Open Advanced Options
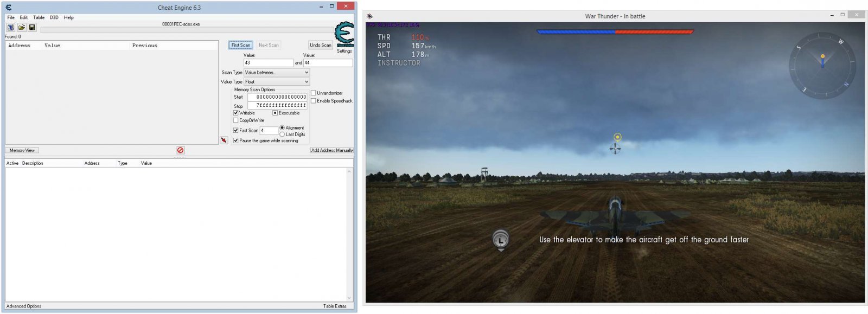Viewport: 868px width, 314px height. pyautogui.click(x=24, y=306)
